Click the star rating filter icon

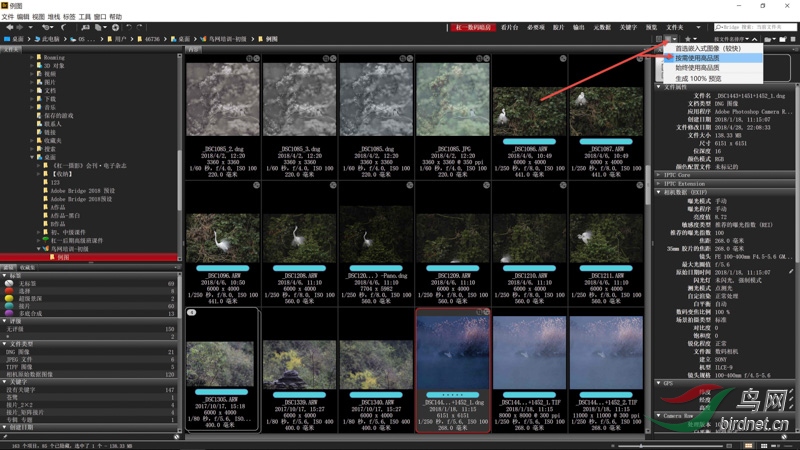[x=689, y=39]
